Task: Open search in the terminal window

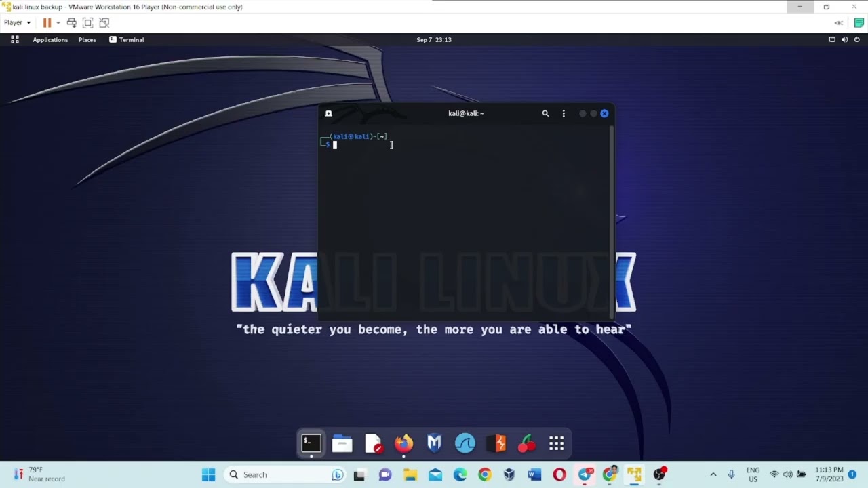Action: click(545, 113)
